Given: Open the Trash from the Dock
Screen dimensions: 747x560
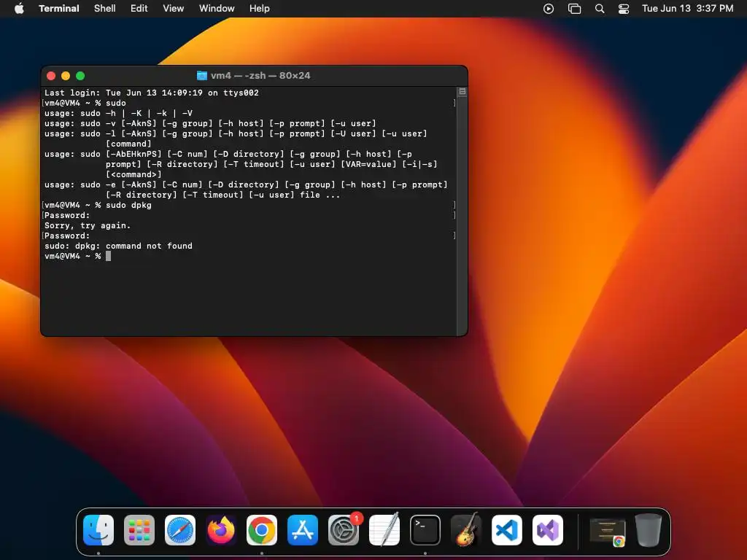Looking at the screenshot, I should click(649, 530).
